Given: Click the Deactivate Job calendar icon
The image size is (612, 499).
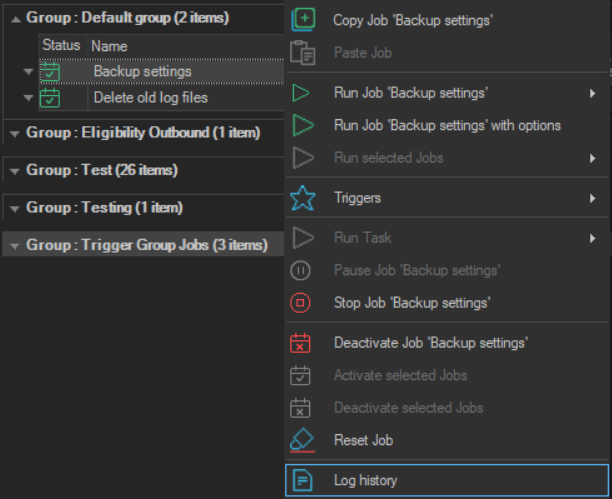Looking at the screenshot, I should pos(302,343).
